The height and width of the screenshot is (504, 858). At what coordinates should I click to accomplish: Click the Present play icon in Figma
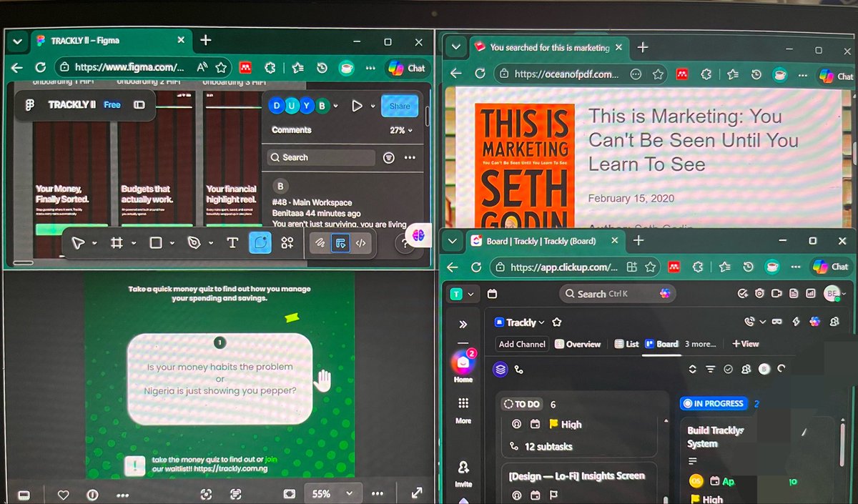click(x=357, y=106)
